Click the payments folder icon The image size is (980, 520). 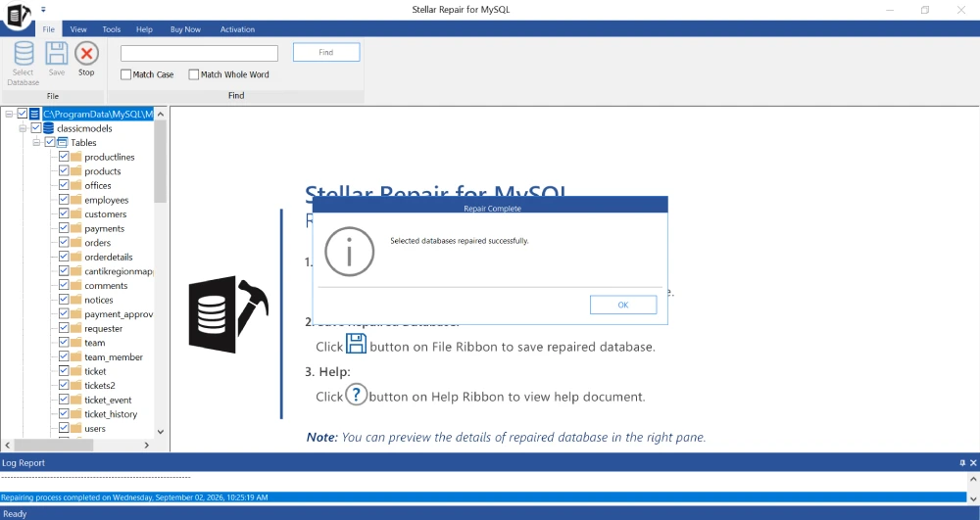(x=76, y=228)
